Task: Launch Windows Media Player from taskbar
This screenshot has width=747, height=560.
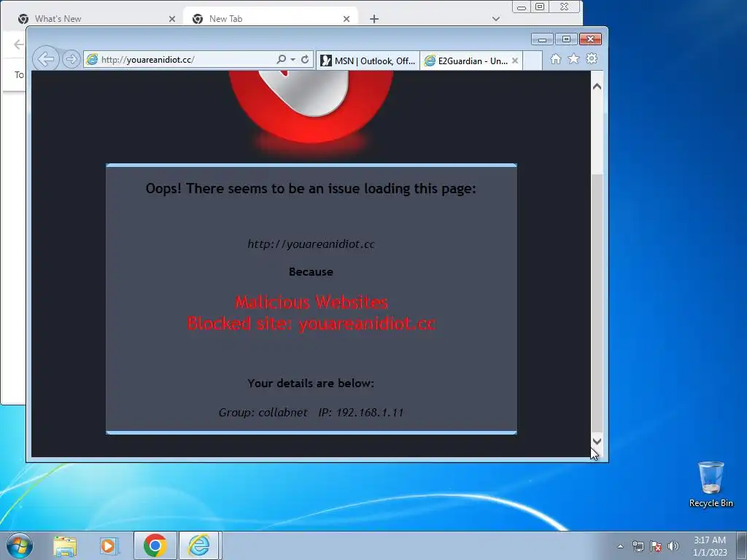Action: (x=109, y=545)
